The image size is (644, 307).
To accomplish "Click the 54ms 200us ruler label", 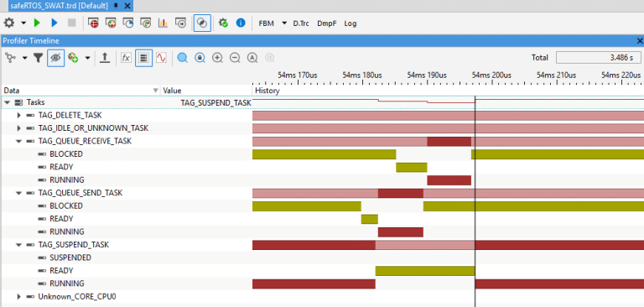I will click(491, 75).
